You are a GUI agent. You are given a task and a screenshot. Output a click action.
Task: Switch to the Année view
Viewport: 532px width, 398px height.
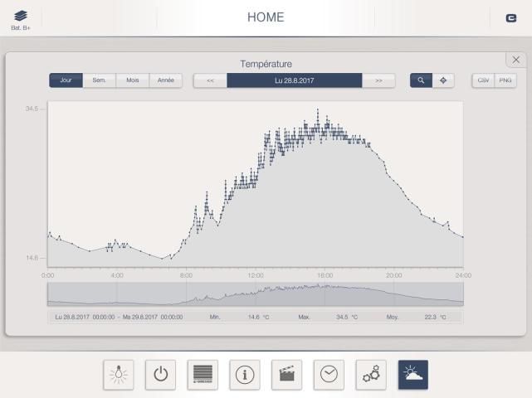(x=165, y=80)
